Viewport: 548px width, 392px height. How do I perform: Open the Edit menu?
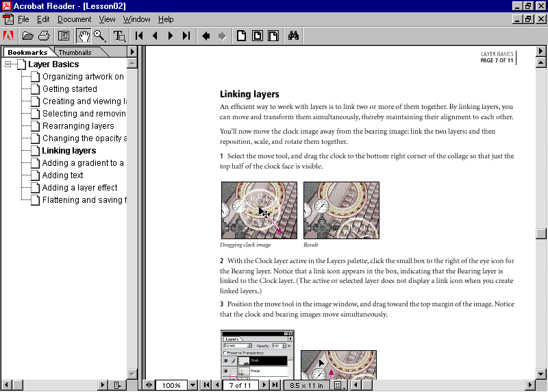click(43, 19)
